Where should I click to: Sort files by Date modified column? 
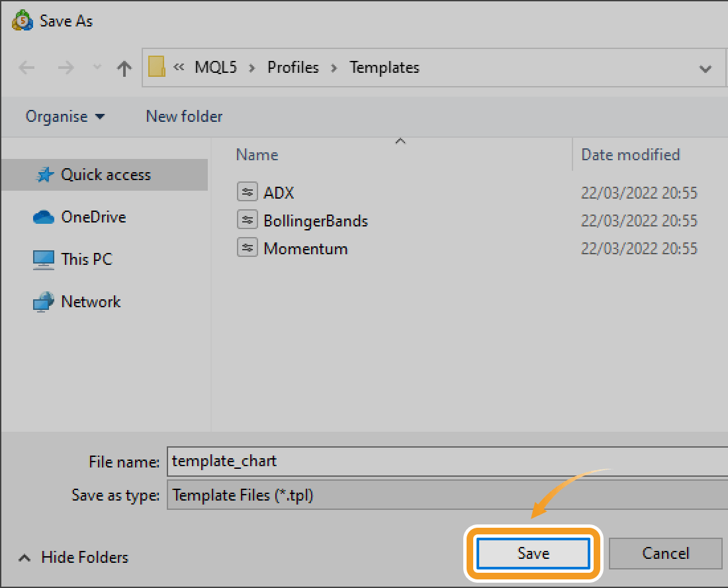(631, 155)
